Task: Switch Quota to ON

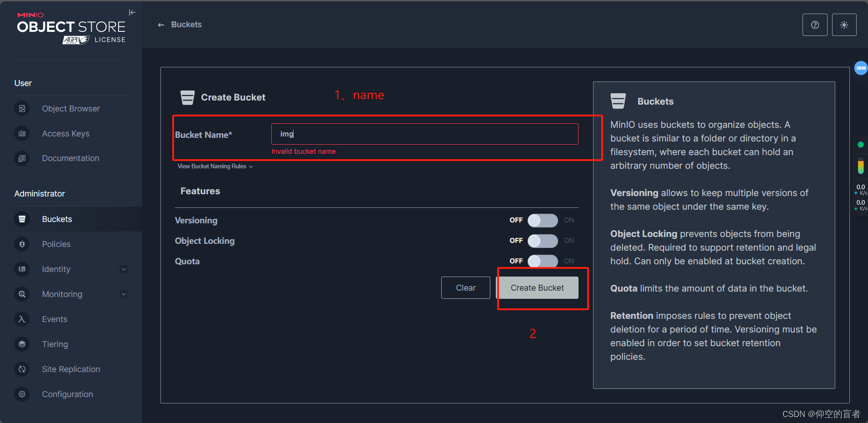Action: click(x=543, y=261)
